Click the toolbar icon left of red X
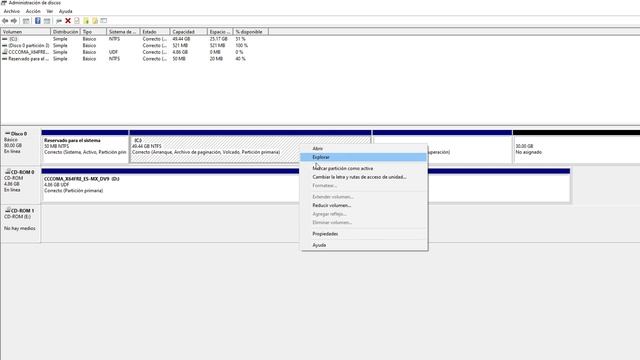Viewport: 640px width, 360px height. point(59,20)
